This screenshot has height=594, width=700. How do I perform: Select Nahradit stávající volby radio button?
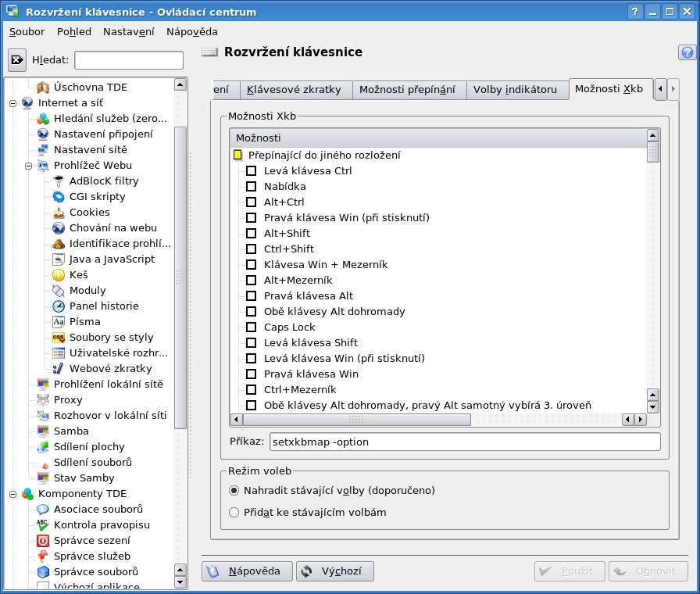234,490
